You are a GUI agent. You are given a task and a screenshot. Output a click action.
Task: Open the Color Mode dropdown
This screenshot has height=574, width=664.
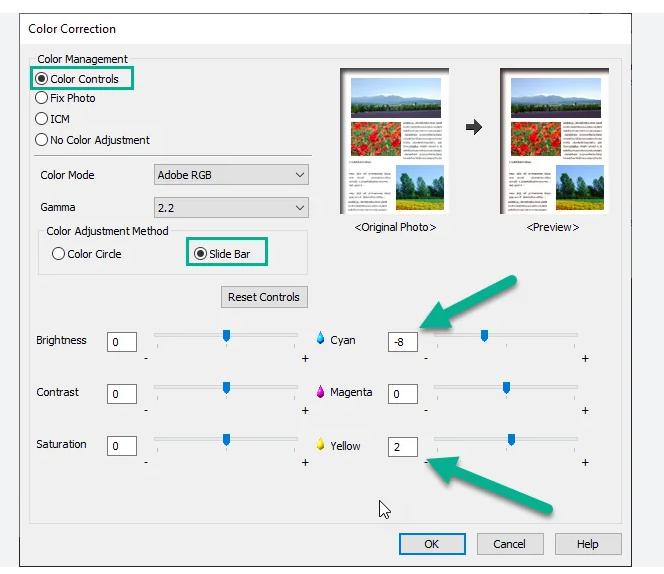point(231,175)
